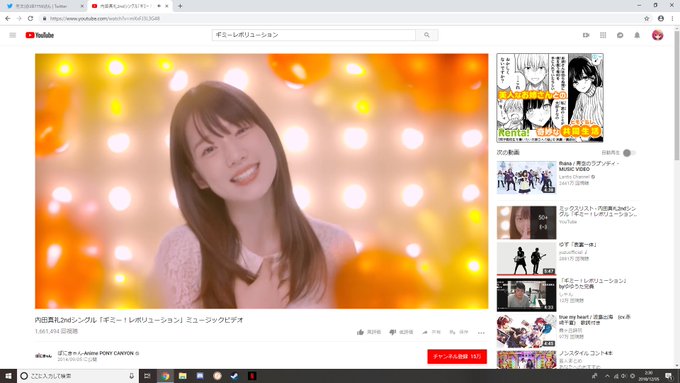This screenshot has width=680, height=383.
Task: Open more actions three-dot menu below video
Action: pyautogui.click(x=481, y=333)
